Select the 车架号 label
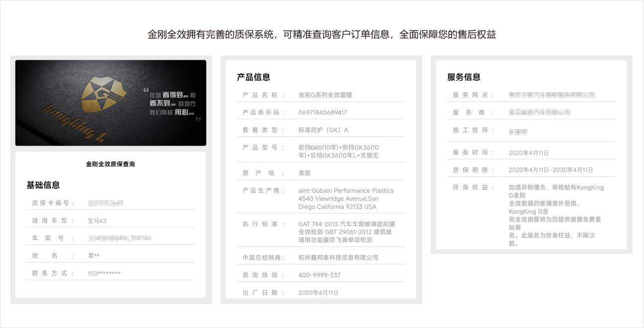 [53, 238]
